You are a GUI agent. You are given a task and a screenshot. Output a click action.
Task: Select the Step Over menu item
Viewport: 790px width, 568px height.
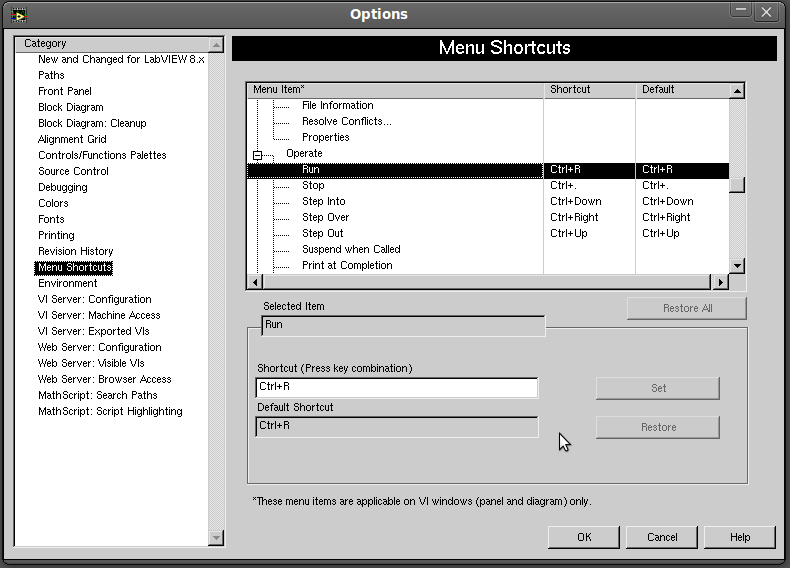click(325, 217)
